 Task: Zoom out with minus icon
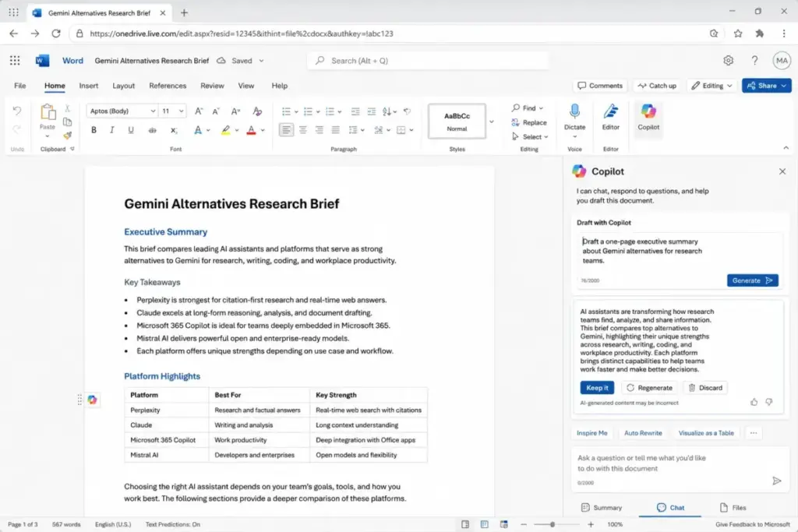coord(524,524)
